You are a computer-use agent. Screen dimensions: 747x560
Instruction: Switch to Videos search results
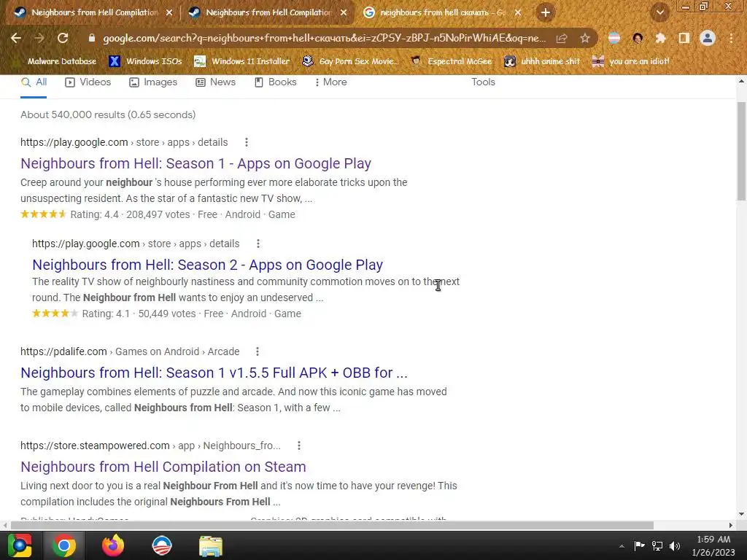88,82
